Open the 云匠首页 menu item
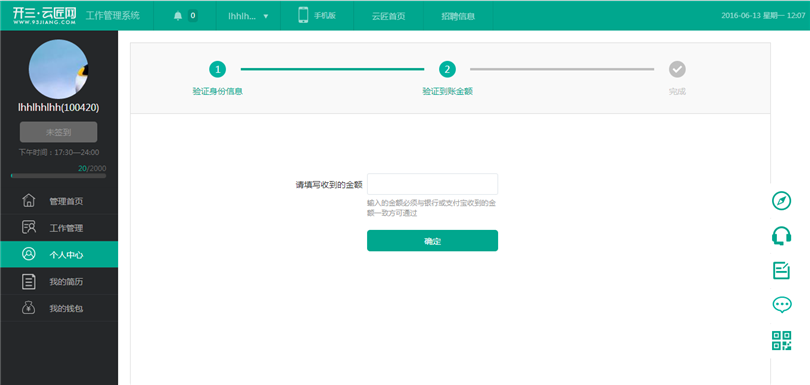The image size is (810, 385). (388, 16)
